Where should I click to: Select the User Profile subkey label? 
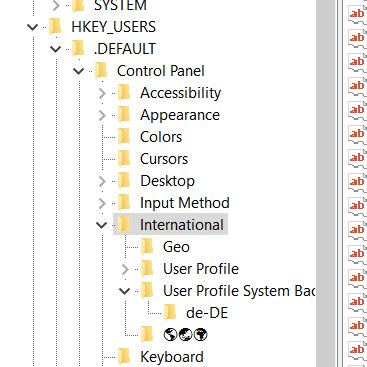(201, 269)
